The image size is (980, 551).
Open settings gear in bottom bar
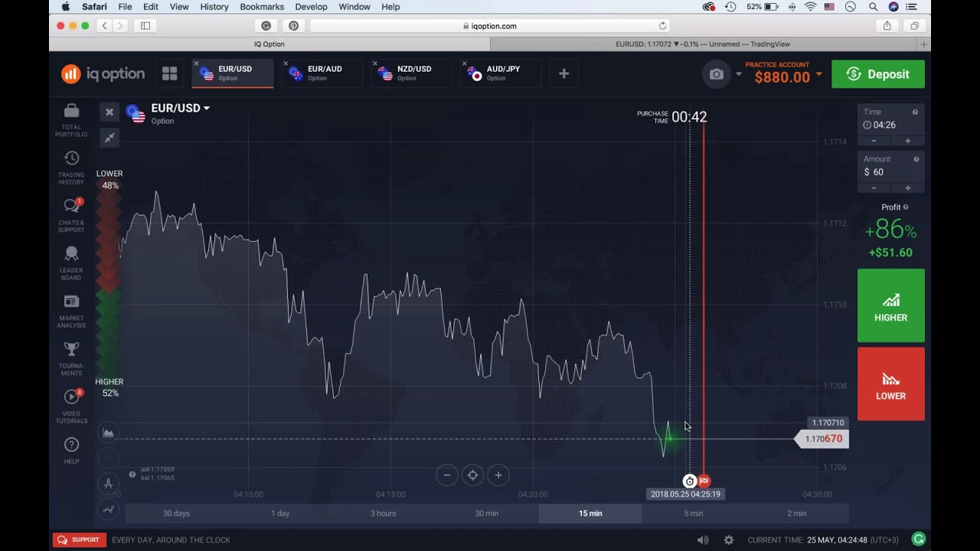point(729,540)
